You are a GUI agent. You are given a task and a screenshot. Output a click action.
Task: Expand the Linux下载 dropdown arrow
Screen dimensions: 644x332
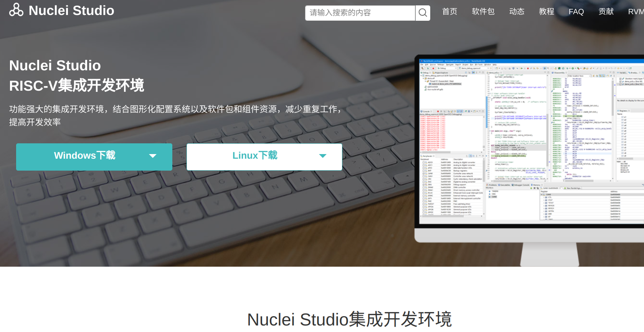click(x=323, y=156)
